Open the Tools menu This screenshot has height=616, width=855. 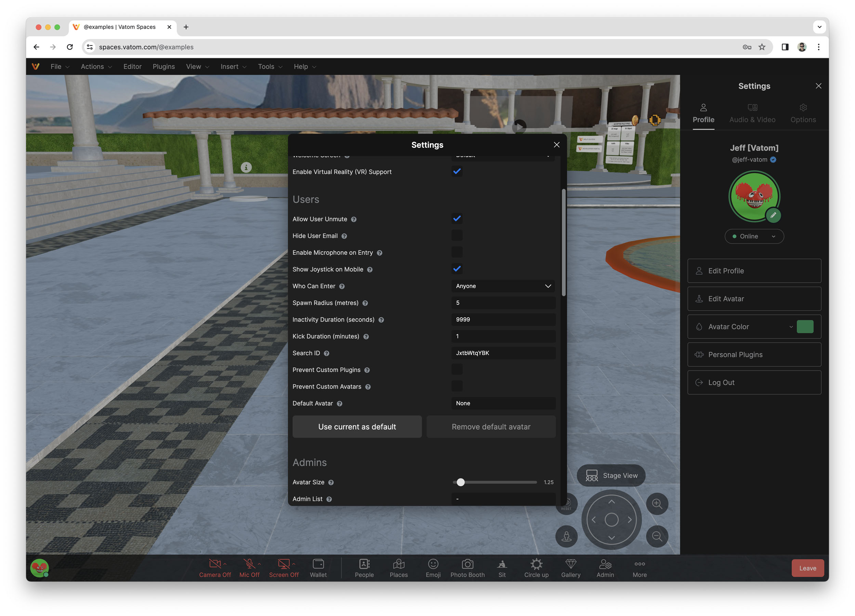point(270,66)
